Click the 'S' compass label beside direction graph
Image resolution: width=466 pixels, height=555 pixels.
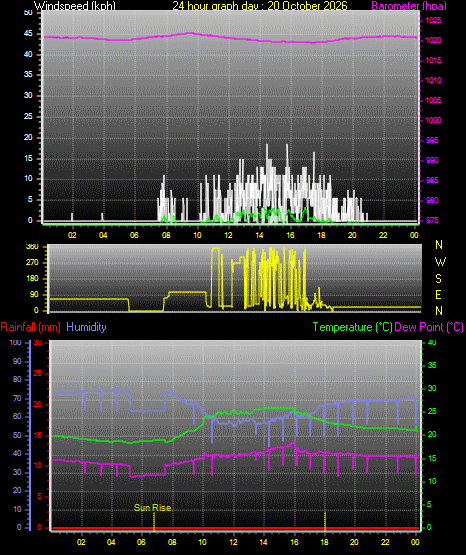(x=438, y=279)
